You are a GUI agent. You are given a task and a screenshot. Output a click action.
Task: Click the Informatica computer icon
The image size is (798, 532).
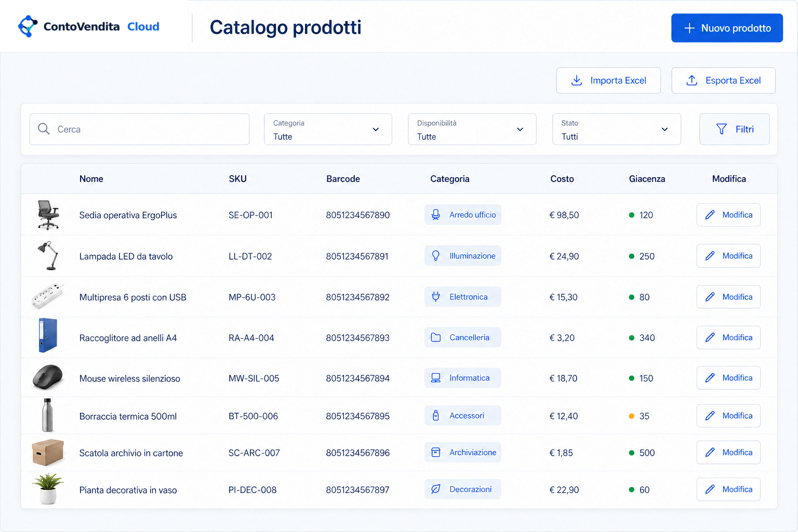(436, 378)
